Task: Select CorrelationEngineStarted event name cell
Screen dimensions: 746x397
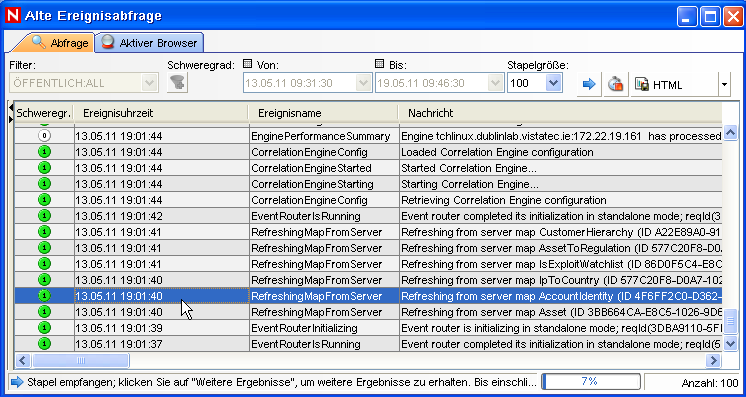Action: (324, 168)
